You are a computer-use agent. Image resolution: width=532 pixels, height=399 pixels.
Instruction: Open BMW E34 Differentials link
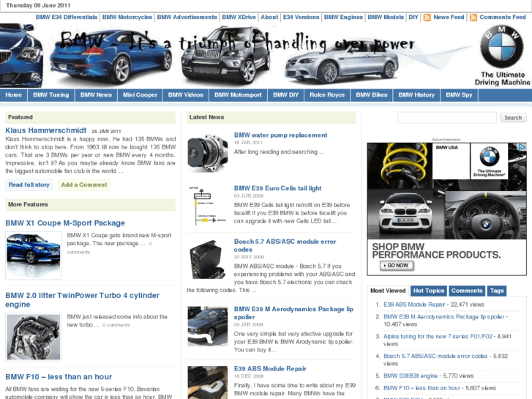point(67,17)
